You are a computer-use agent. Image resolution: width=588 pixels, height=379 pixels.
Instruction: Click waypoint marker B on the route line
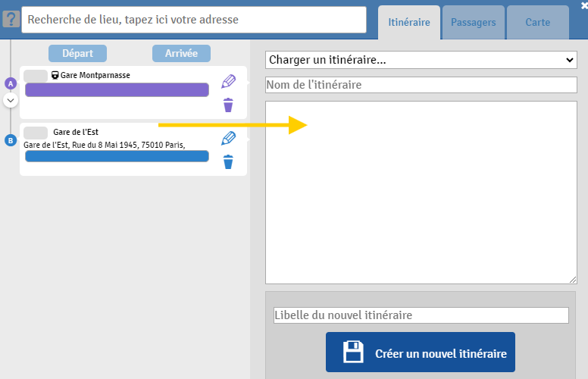pos(11,140)
